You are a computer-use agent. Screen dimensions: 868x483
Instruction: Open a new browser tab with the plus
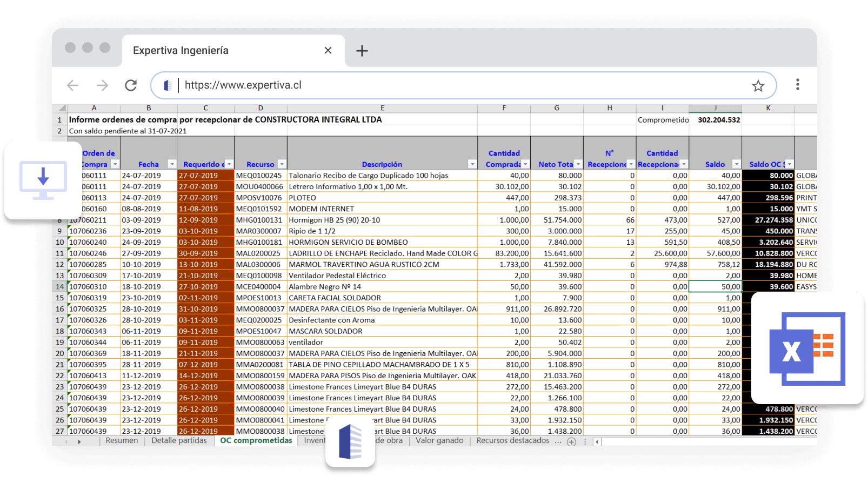pyautogui.click(x=362, y=51)
